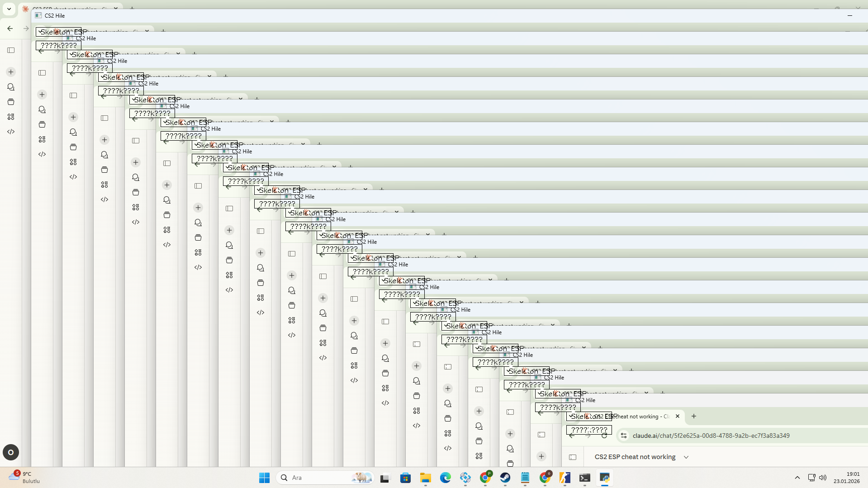Screen dimensions: 868x488
Task: View site information beside the claude.ai URL
Action: pyautogui.click(x=624, y=436)
